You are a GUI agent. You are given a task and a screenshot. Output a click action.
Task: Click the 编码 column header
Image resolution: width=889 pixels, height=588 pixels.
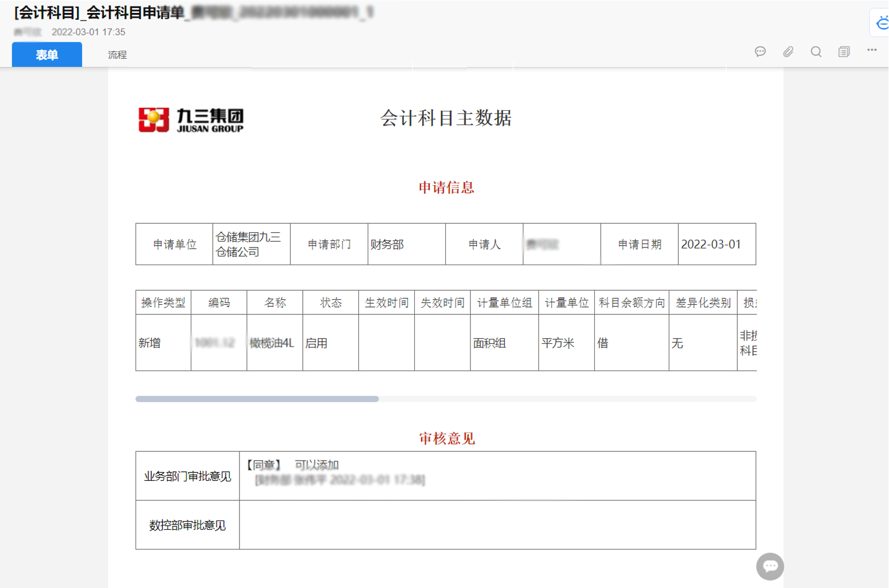click(x=219, y=303)
